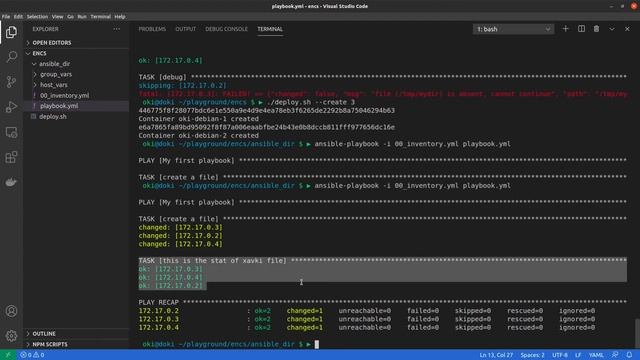
Task: Kill terminal with the trash icon
Action: click(596, 29)
